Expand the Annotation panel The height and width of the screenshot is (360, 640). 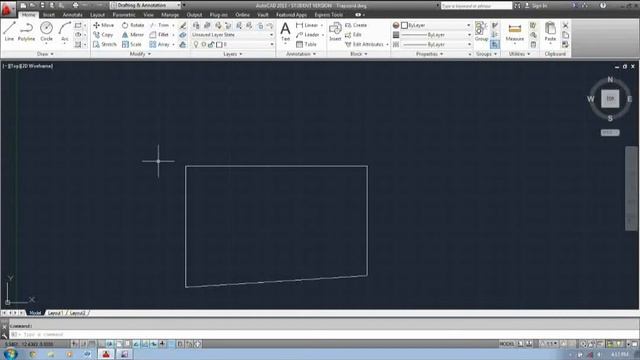pyautogui.click(x=301, y=54)
